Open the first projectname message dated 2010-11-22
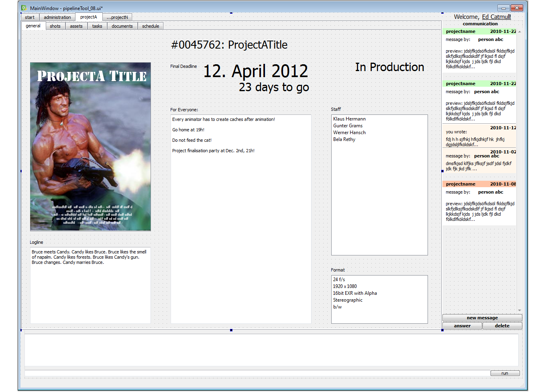Viewport: 546px width, 392px height. click(x=479, y=51)
